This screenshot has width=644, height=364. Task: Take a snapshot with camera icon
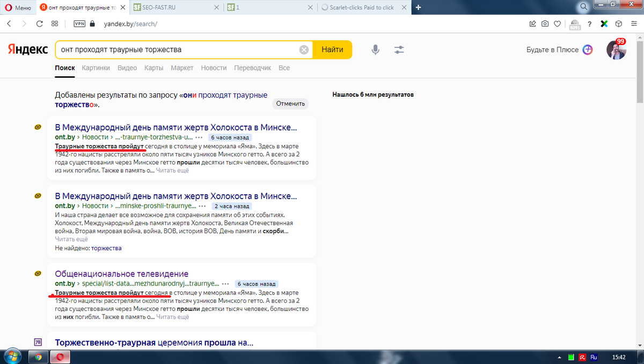pos(545,24)
